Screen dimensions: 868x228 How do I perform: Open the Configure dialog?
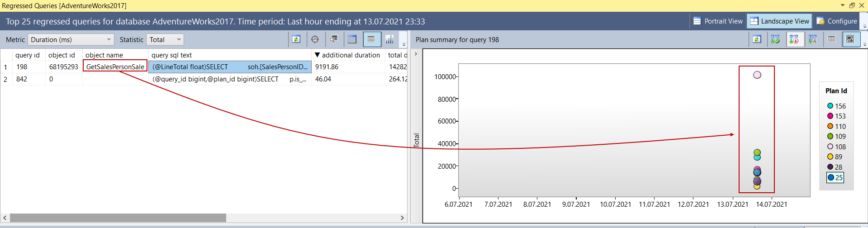point(837,21)
